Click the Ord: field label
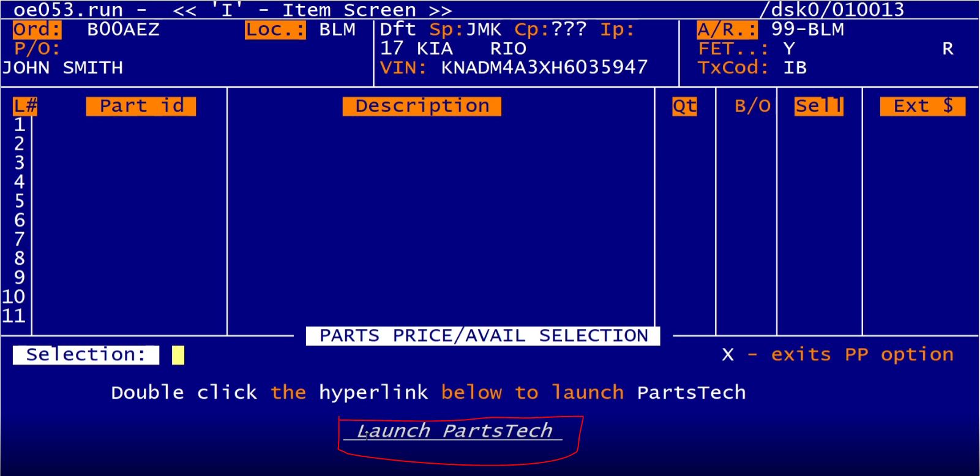 [37, 29]
